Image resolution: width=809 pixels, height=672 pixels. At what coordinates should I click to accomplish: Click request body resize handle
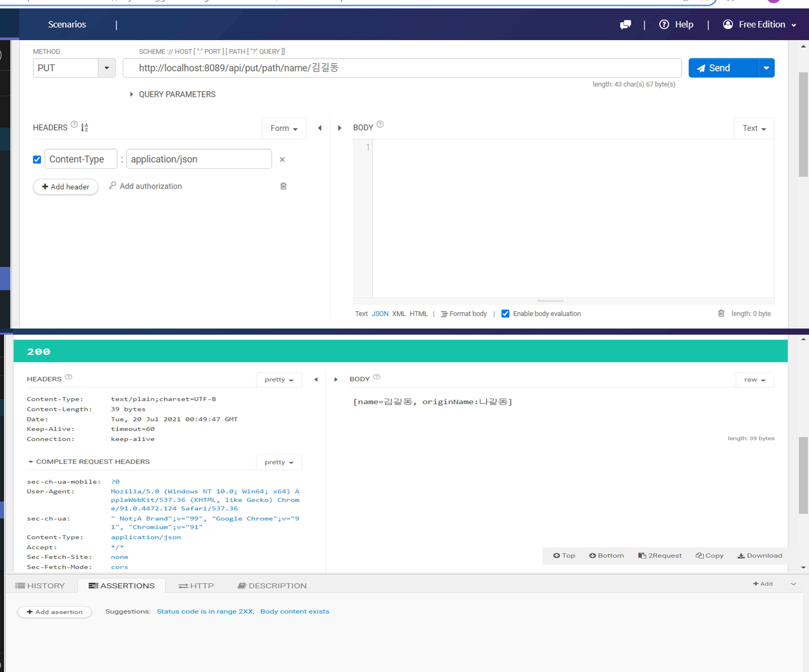tap(551, 301)
